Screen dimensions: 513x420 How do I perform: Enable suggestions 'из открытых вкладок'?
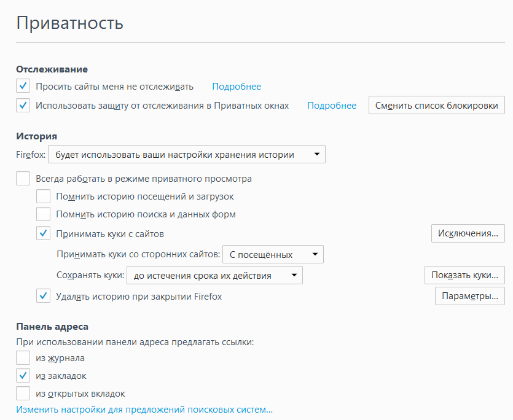(23, 393)
